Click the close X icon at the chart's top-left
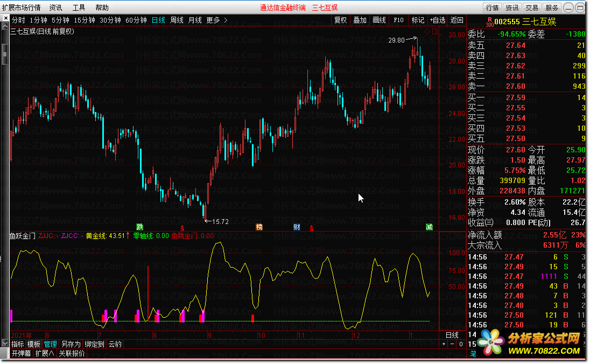590x364 pixels. 5,18
